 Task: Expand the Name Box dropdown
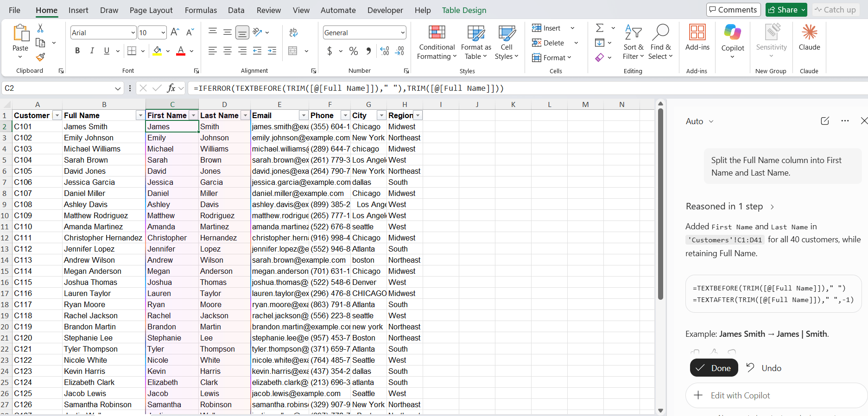pyautogui.click(x=118, y=88)
